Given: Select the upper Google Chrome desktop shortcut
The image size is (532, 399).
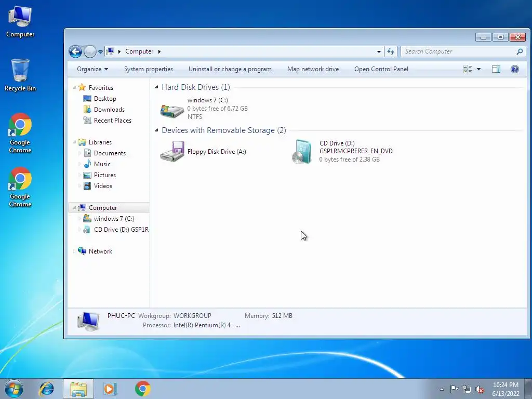Looking at the screenshot, I should tap(20, 133).
